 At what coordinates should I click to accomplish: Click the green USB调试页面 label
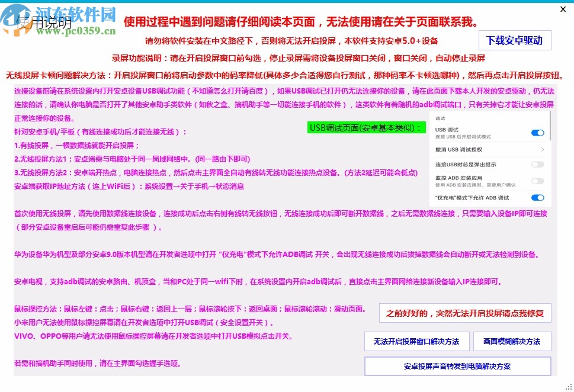point(365,127)
